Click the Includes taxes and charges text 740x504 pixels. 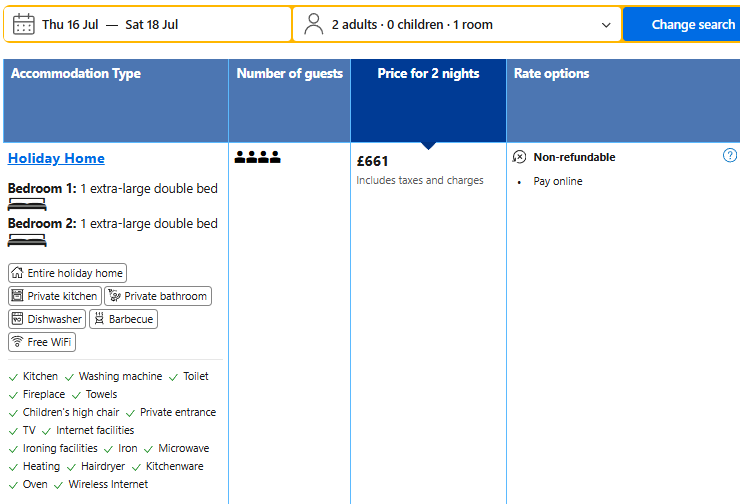(x=420, y=180)
